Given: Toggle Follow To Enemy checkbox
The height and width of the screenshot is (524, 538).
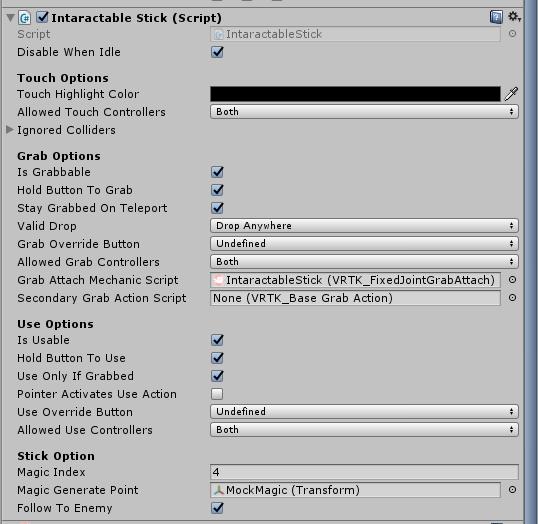Looking at the screenshot, I should click(217, 508).
